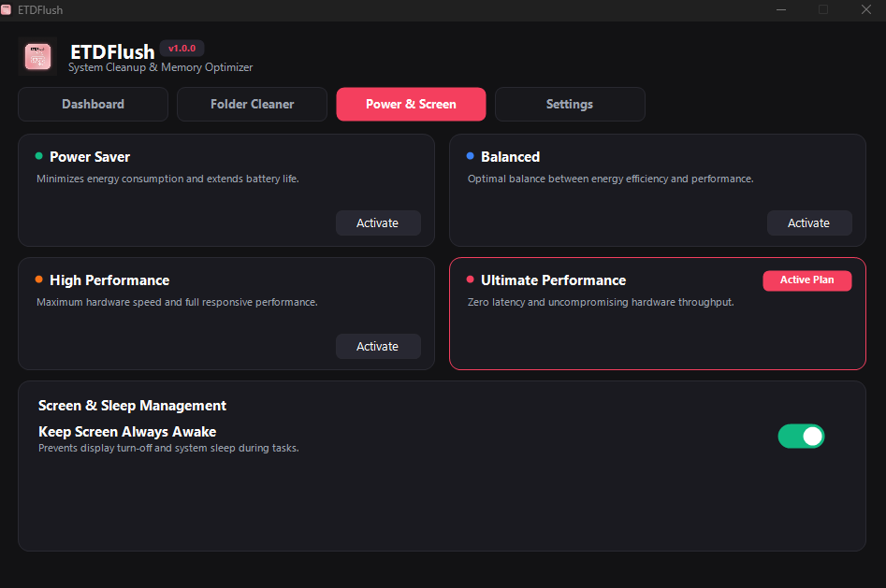Activate the Balanced power plan
The height and width of the screenshot is (588, 886).
coord(809,223)
